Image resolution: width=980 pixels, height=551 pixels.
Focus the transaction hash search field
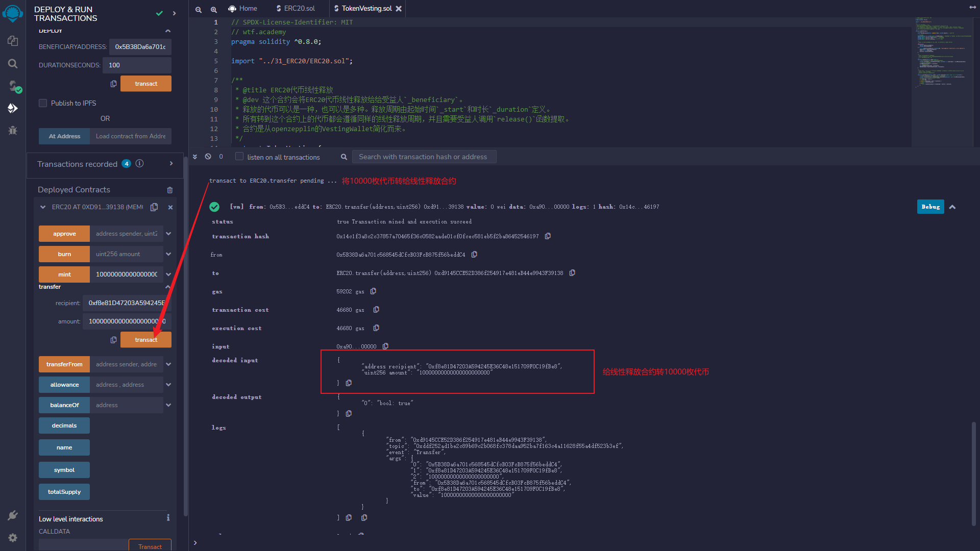[424, 157]
